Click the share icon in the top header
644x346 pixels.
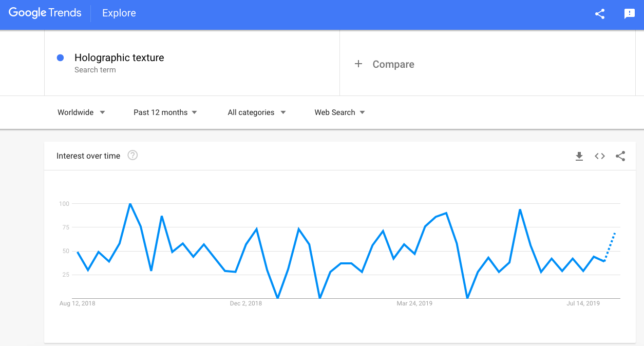tap(600, 14)
